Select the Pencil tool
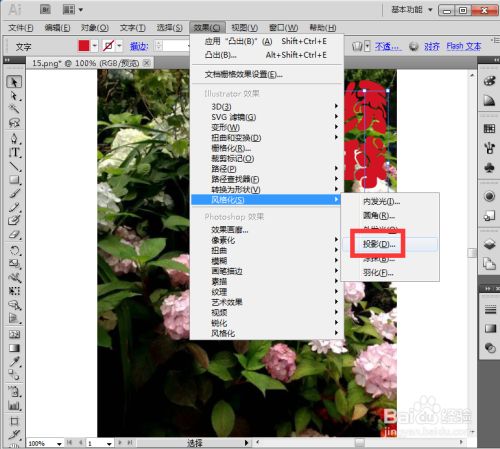This screenshot has width=500, height=449. tap(14, 207)
